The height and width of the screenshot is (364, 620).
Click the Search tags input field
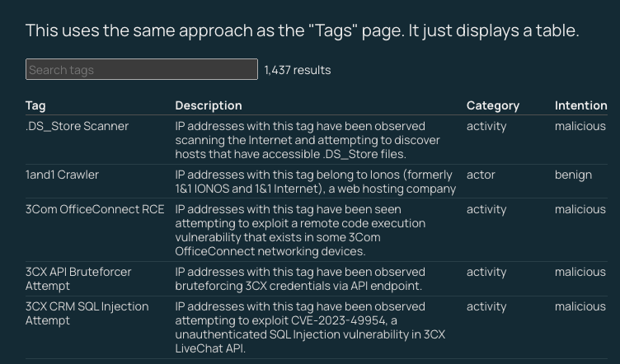[141, 70]
